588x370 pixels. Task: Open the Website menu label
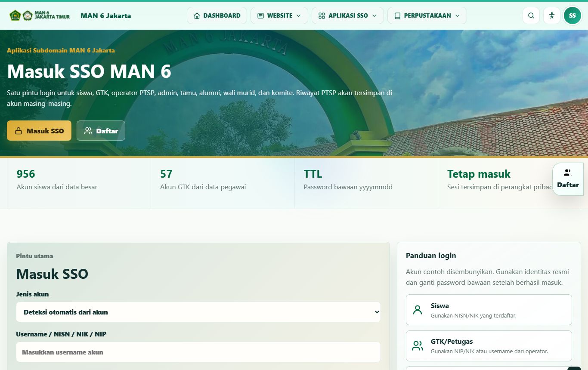(280, 15)
